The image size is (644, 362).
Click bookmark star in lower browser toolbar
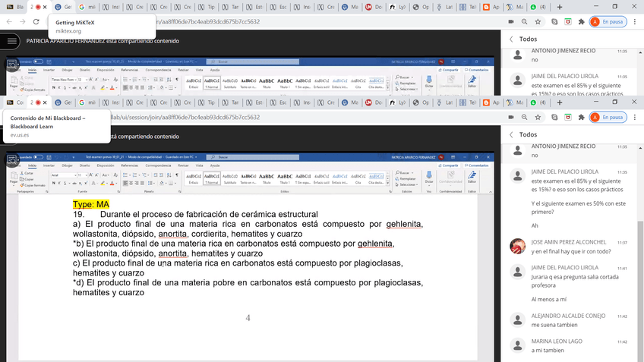pos(538,117)
